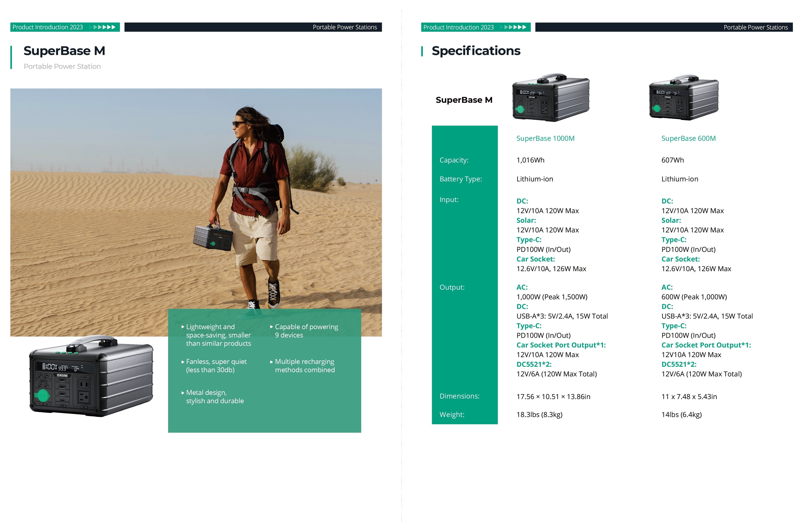Click 'Metal design, stylish and durable' bullet

click(213, 397)
